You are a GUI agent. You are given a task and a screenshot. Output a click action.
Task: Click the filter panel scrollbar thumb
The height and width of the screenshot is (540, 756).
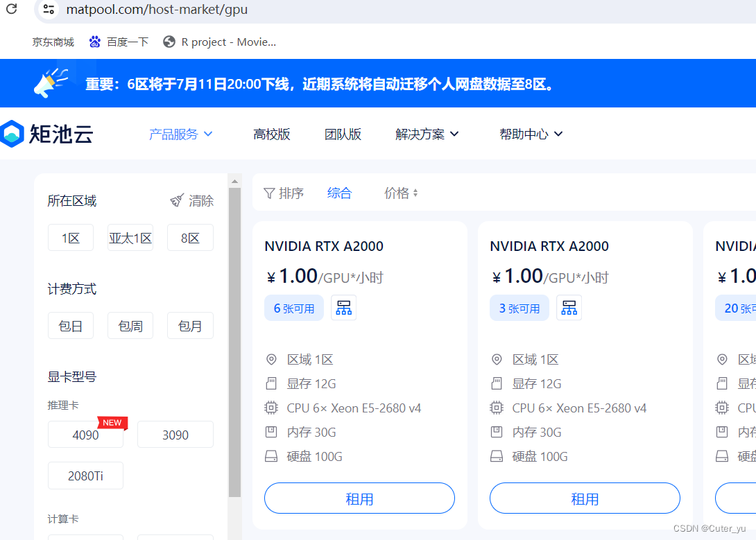click(235, 342)
